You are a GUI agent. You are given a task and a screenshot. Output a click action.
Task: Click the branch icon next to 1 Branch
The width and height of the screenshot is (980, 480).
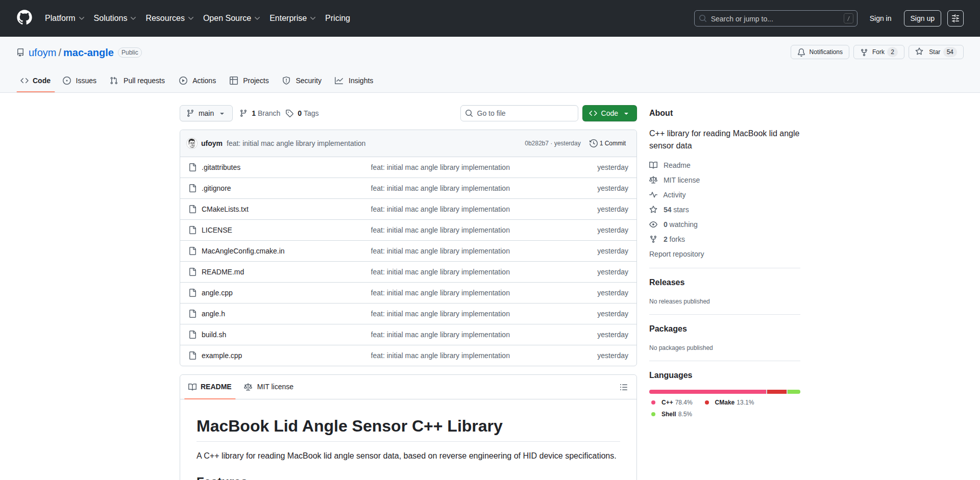point(243,113)
